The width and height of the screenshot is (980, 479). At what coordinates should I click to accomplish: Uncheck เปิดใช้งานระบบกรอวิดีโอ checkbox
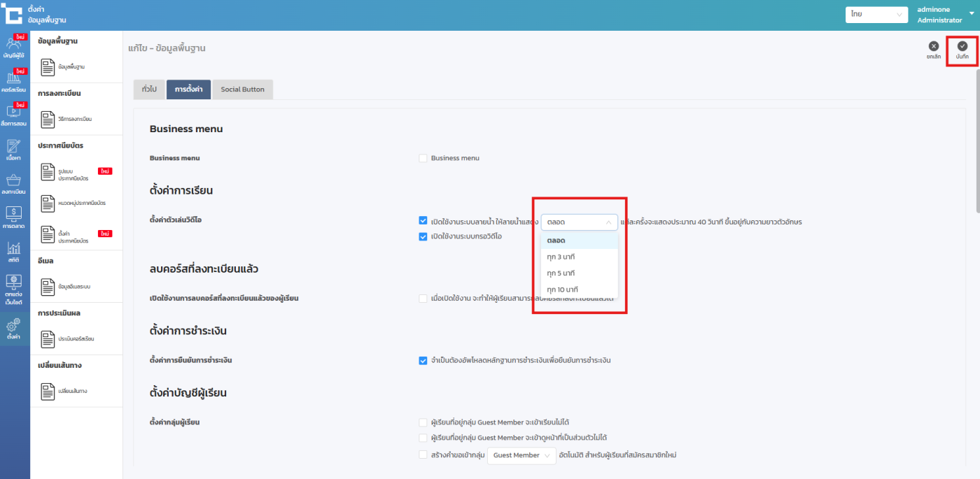pos(423,236)
